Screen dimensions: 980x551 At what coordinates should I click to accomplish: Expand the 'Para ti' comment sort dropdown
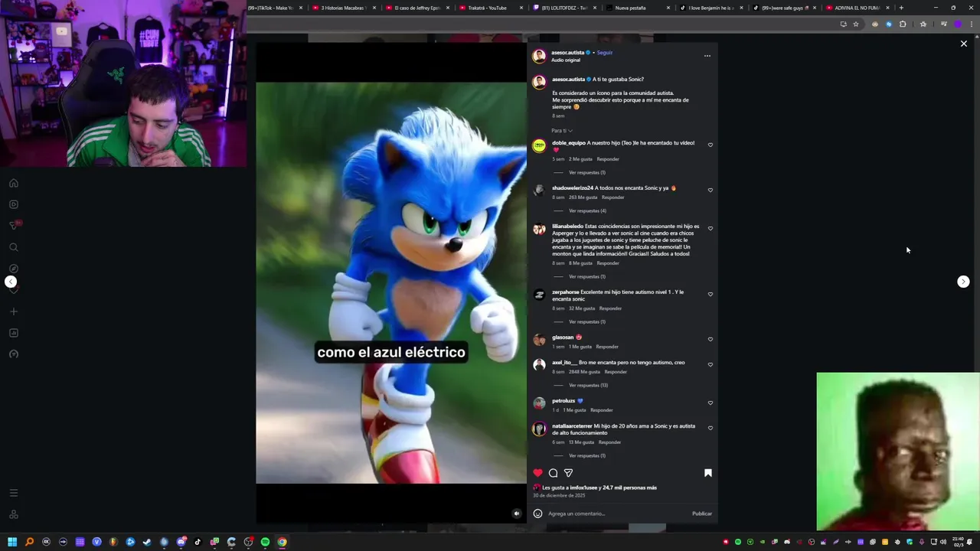click(x=562, y=131)
